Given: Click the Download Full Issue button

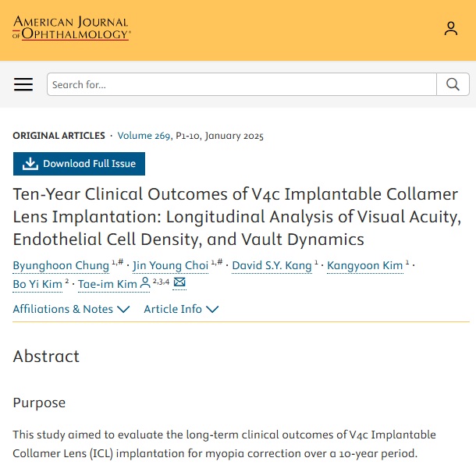Looking at the screenshot, I should (x=80, y=164).
